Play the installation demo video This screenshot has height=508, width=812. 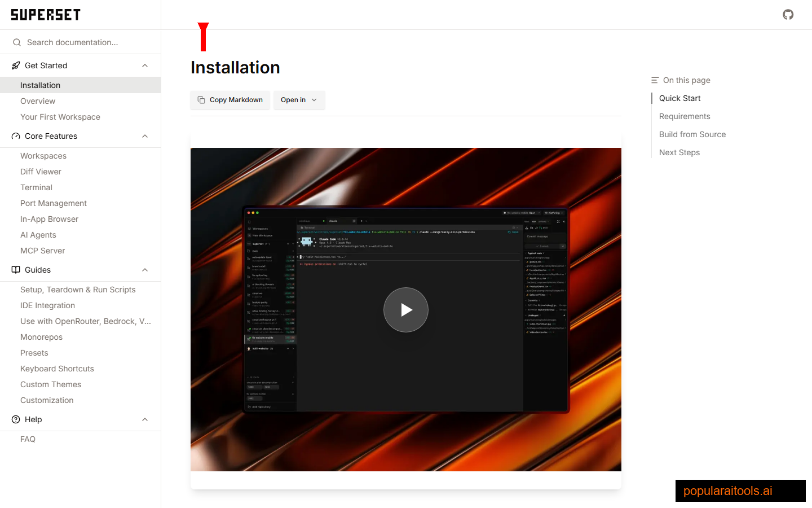pyautogui.click(x=405, y=310)
